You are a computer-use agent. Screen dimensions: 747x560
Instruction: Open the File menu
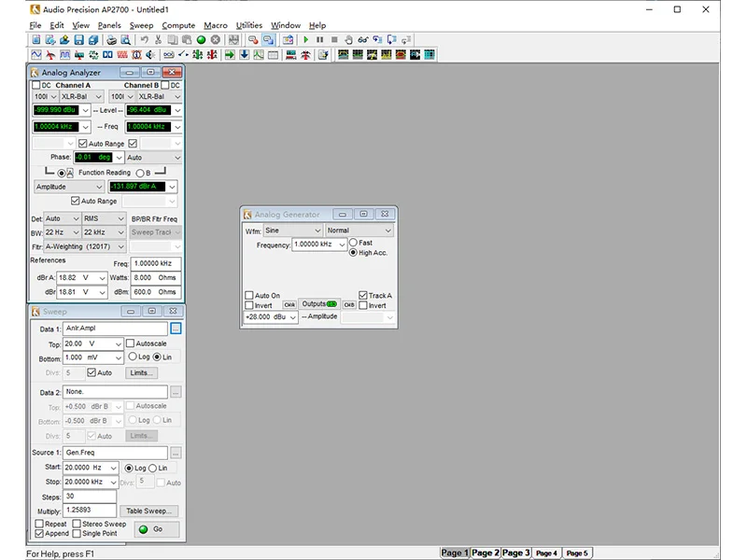(x=35, y=26)
